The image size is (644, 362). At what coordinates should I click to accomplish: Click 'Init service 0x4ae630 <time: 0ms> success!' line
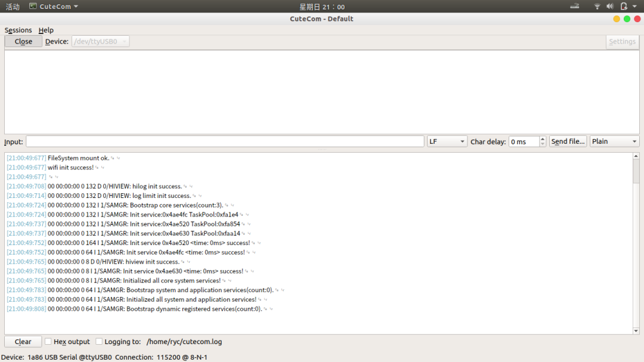pyautogui.click(x=183, y=271)
